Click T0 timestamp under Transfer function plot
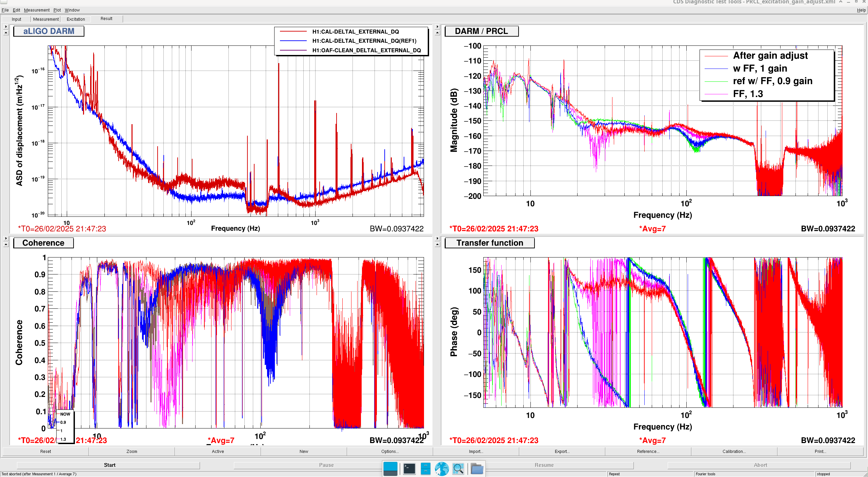Viewport: 868px width, 477px height. coord(494,440)
